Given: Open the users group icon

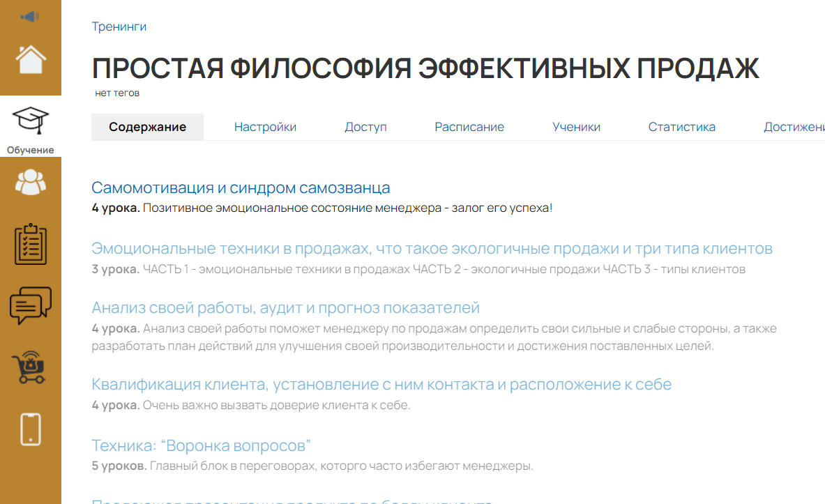Looking at the screenshot, I should coord(31,182).
